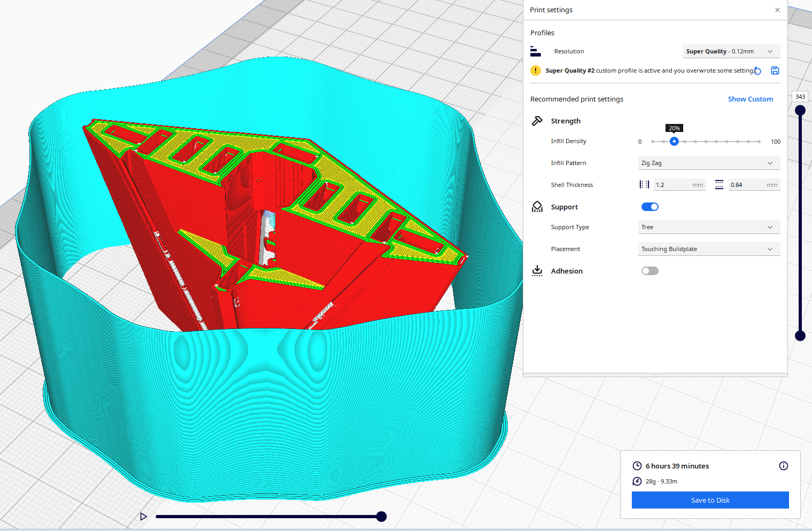The width and height of the screenshot is (812, 531).
Task: Disable the Support toggle
Action: (x=649, y=207)
